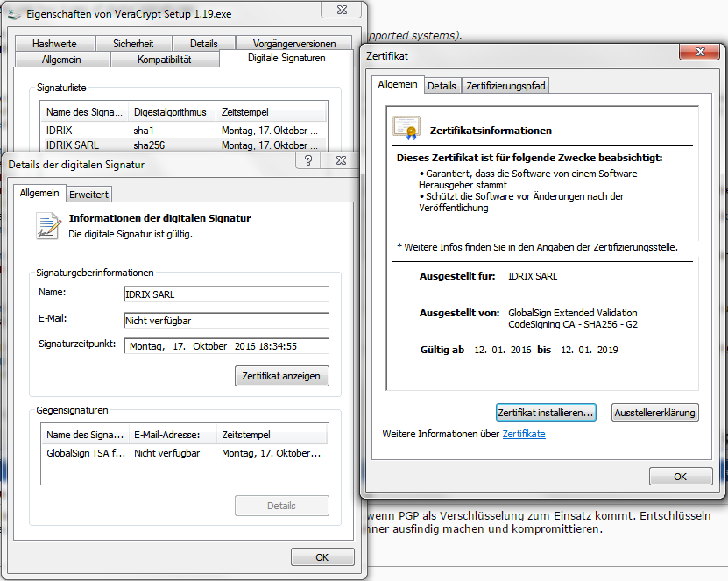Screen dimensions: 728x581
Task: Click the Zertifikatsinformationen heading
Action: pos(491,131)
